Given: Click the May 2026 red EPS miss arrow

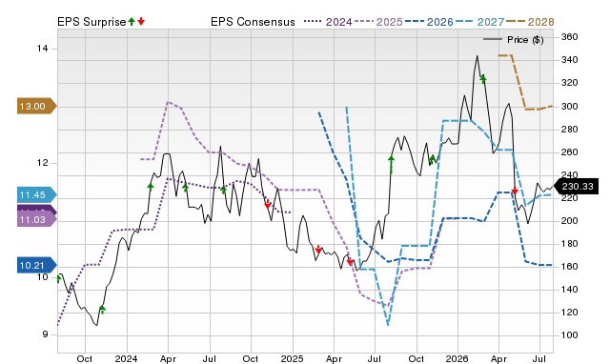Looking at the screenshot, I should [515, 191].
